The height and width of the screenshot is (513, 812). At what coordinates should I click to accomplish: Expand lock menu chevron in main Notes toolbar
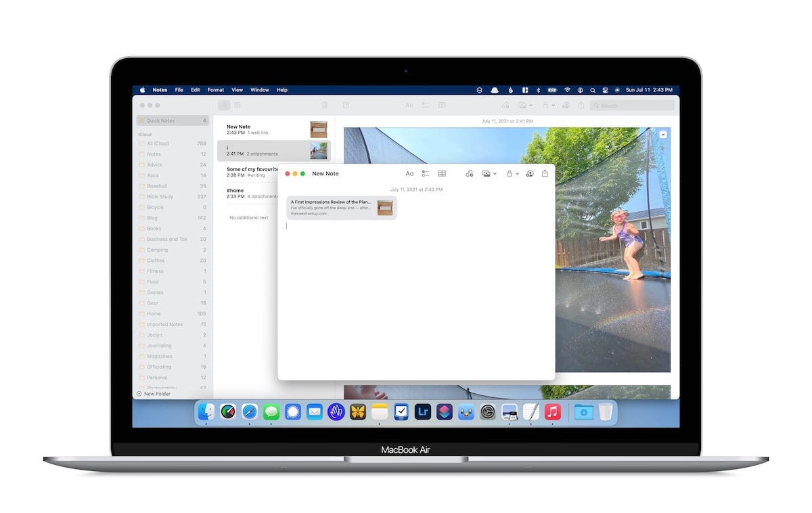554,106
